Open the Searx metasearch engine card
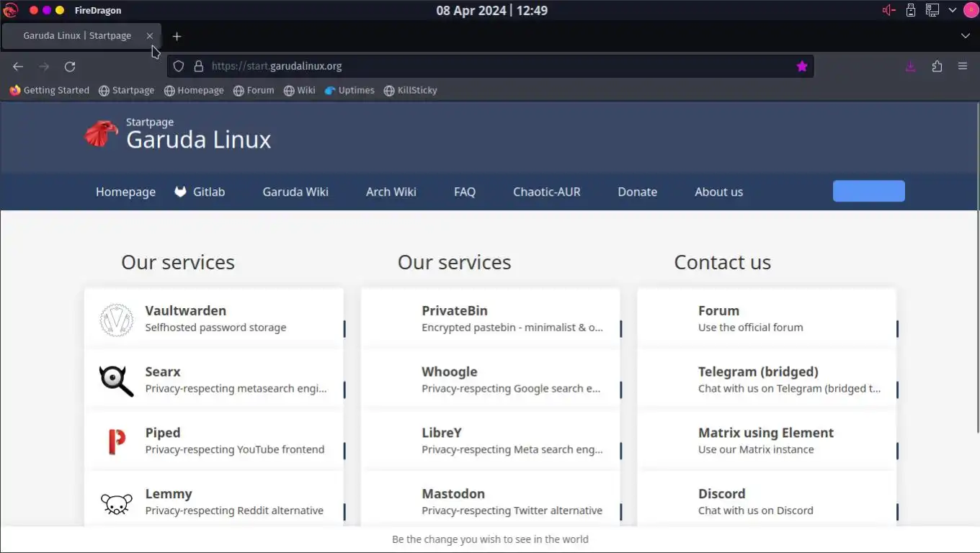980x553 pixels. pyautogui.click(x=214, y=380)
